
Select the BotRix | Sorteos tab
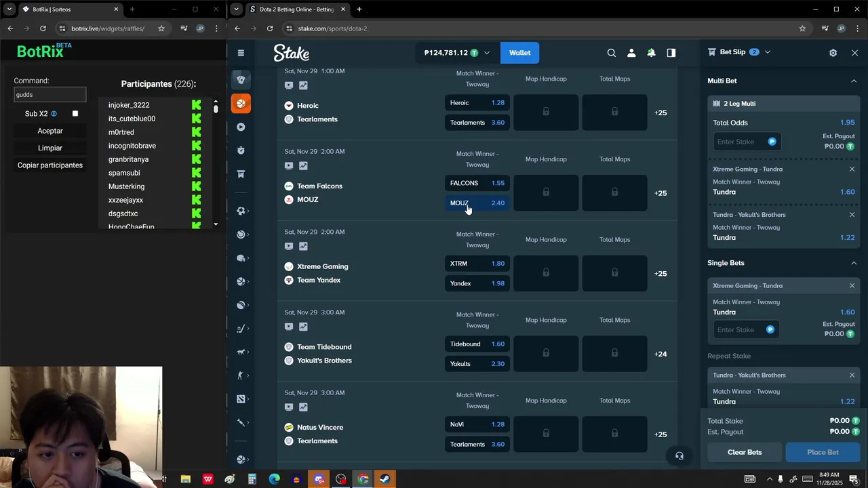click(x=71, y=9)
